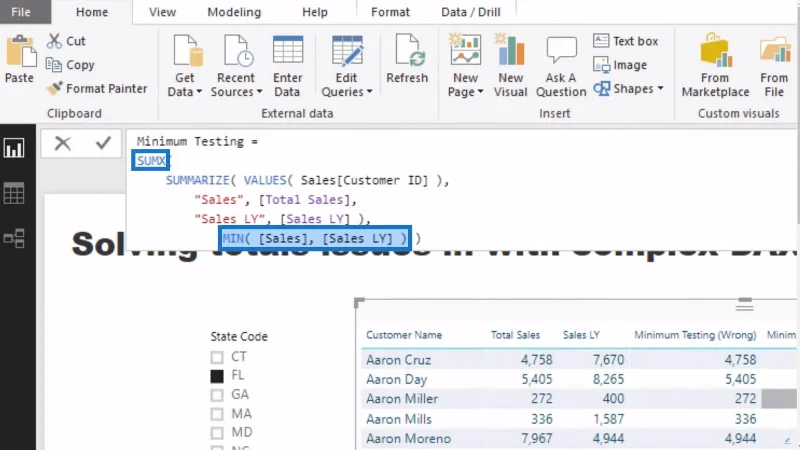Insert a Text box
Viewport: 800px width, 450px height.
[626, 41]
